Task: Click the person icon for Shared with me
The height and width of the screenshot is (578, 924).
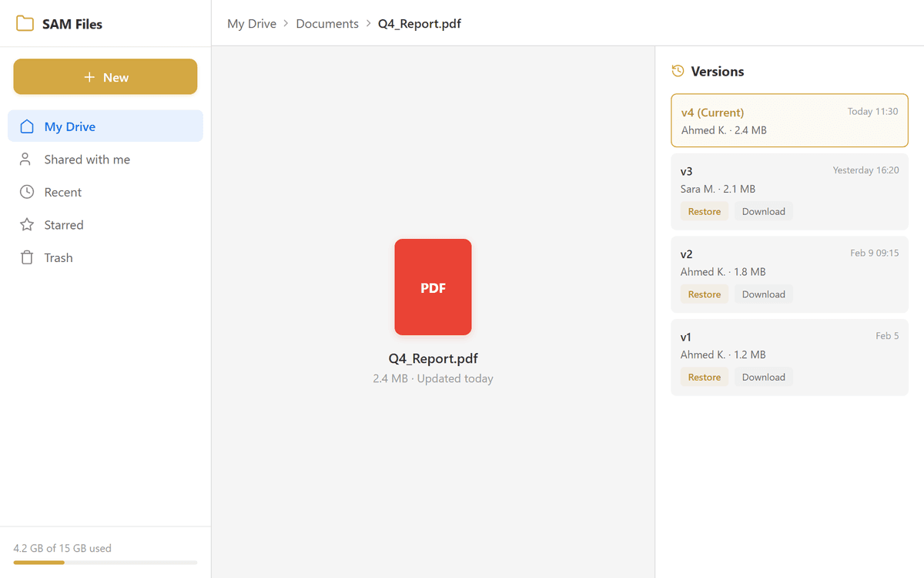Action: click(26, 160)
